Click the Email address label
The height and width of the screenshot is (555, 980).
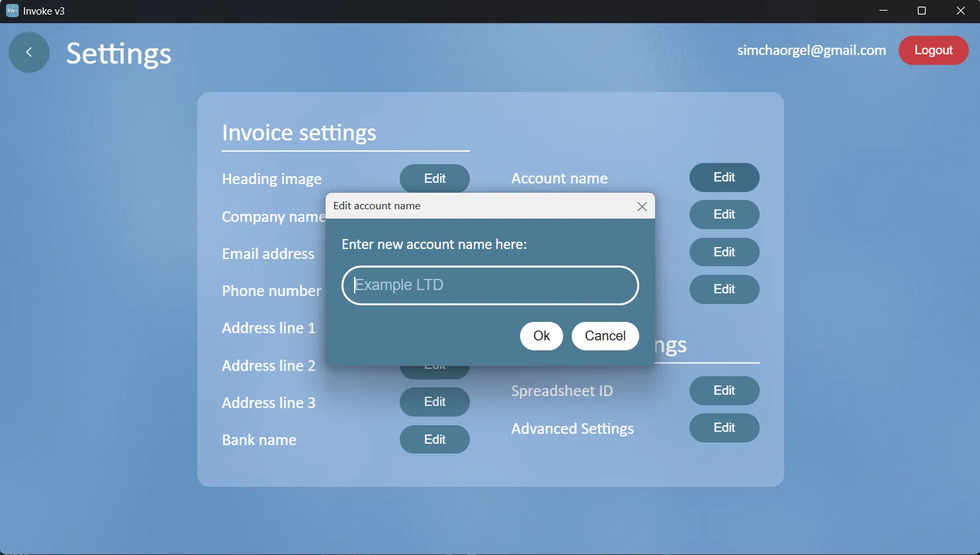pyautogui.click(x=268, y=254)
